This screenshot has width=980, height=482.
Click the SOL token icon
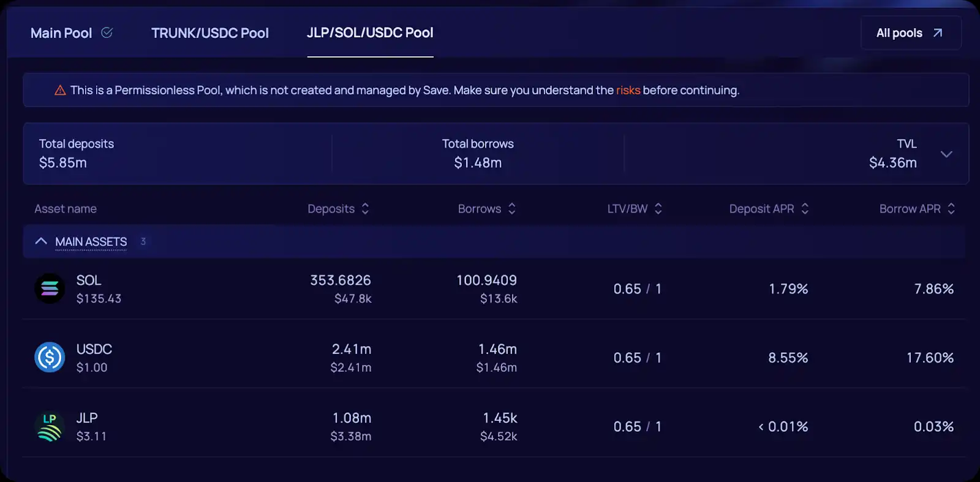[x=50, y=288]
